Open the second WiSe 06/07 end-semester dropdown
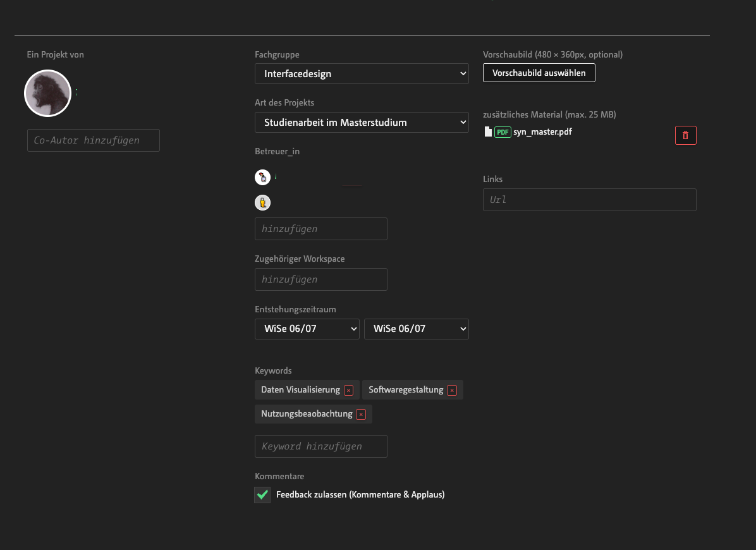Image resolution: width=756 pixels, height=550 pixels. 416,329
